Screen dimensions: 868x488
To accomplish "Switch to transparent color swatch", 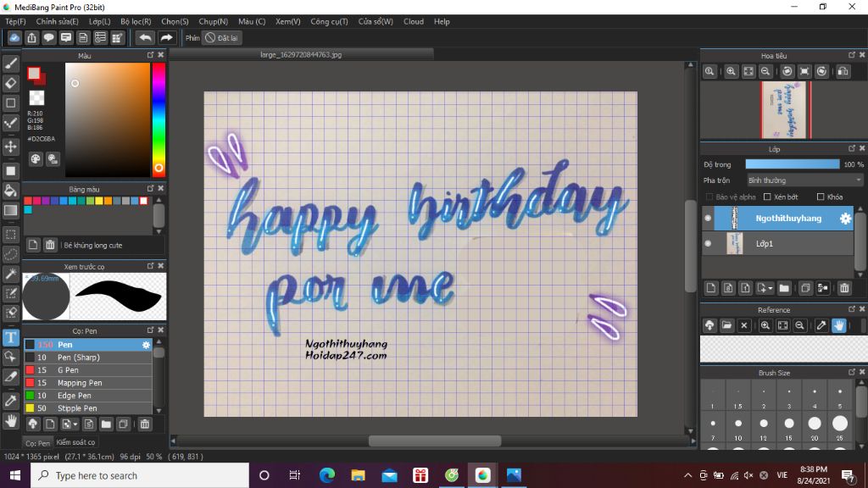I will pyautogui.click(x=36, y=98).
